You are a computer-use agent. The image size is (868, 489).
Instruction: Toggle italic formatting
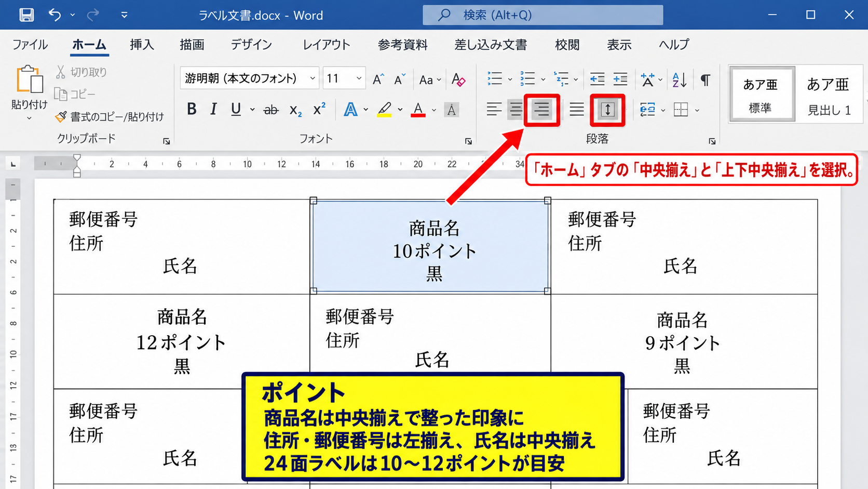213,109
